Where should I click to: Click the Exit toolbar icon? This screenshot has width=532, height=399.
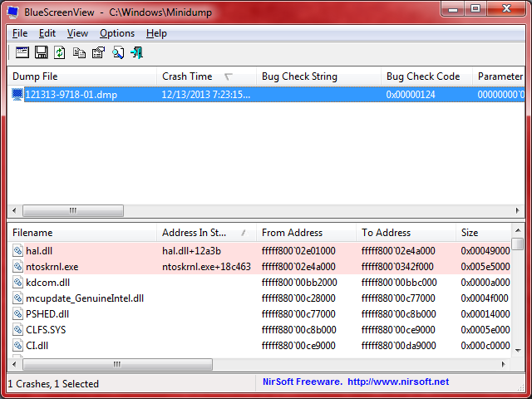136,53
